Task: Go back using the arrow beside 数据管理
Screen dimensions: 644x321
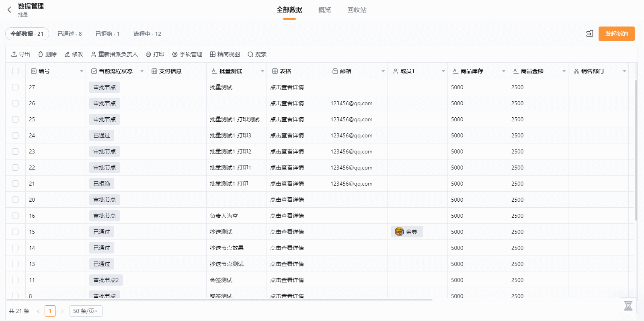Action: tap(10, 10)
